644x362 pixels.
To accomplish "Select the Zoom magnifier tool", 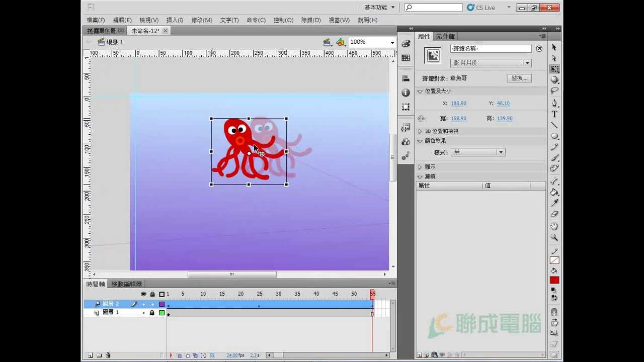I will coord(554,237).
